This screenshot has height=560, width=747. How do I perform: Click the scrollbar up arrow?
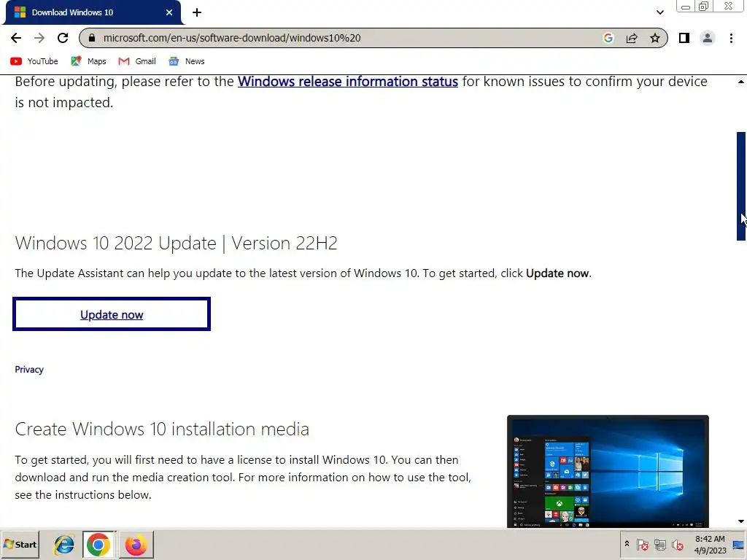tap(741, 82)
